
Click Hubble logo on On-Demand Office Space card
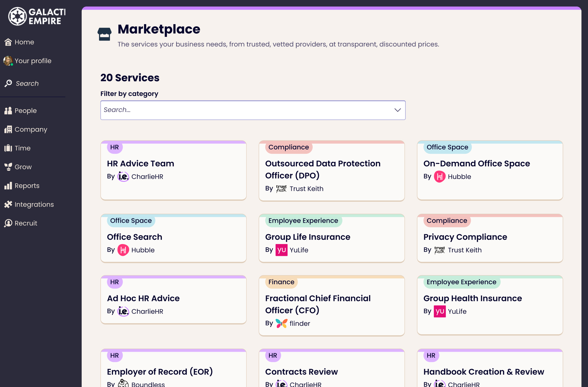tap(440, 177)
